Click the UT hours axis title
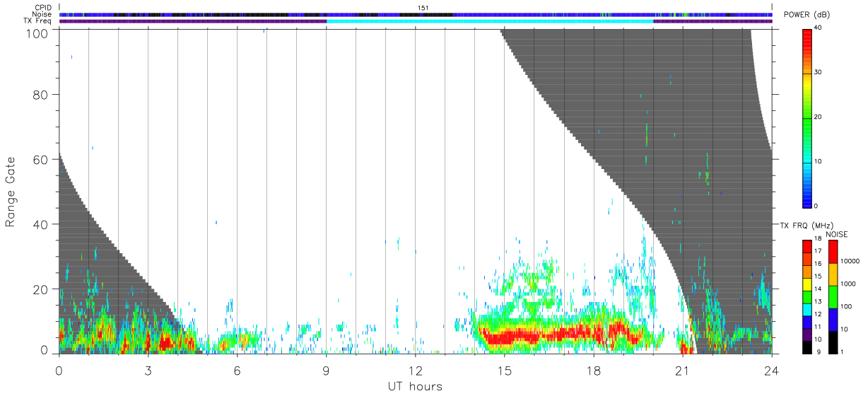This screenshot has height=401, width=868. tap(415, 387)
